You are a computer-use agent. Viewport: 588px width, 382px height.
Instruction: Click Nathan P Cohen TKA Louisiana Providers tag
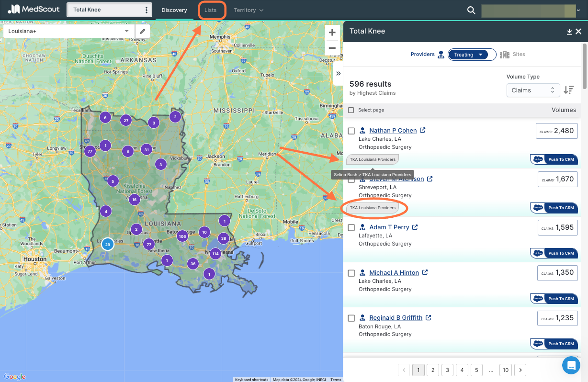tap(373, 159)
